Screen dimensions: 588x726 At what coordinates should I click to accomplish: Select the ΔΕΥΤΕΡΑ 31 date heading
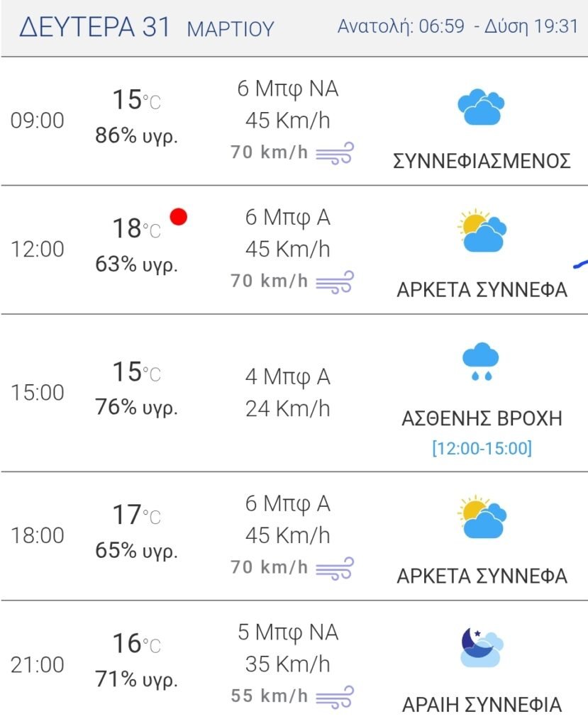point(95,27)
